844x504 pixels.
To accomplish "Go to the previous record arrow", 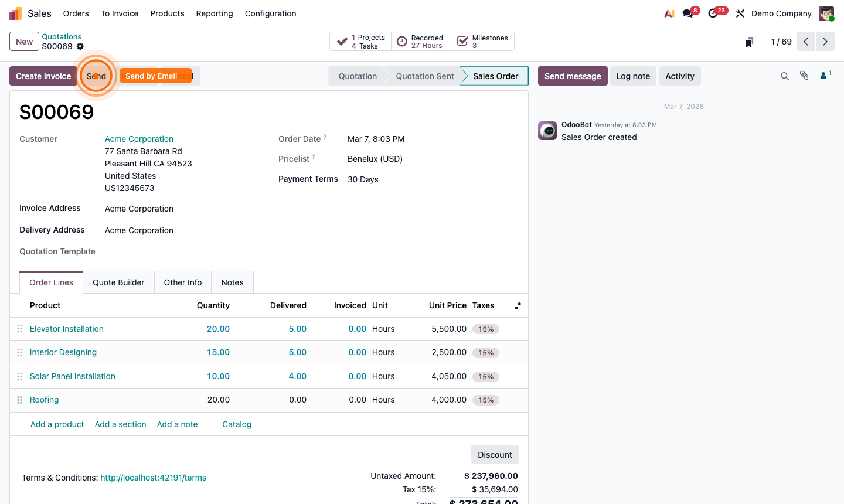I will [806, 42].
